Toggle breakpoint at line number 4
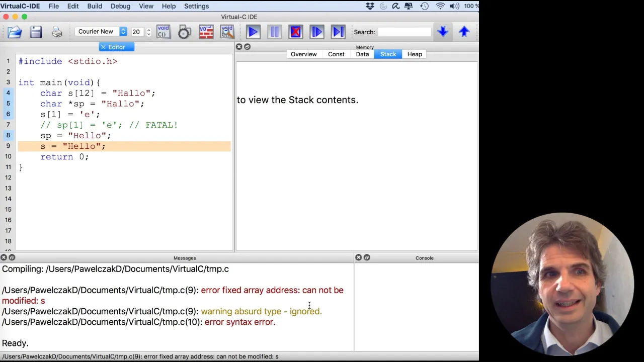Image resolution: width=644 pixels, height=362 pixels. pos(8,93)
